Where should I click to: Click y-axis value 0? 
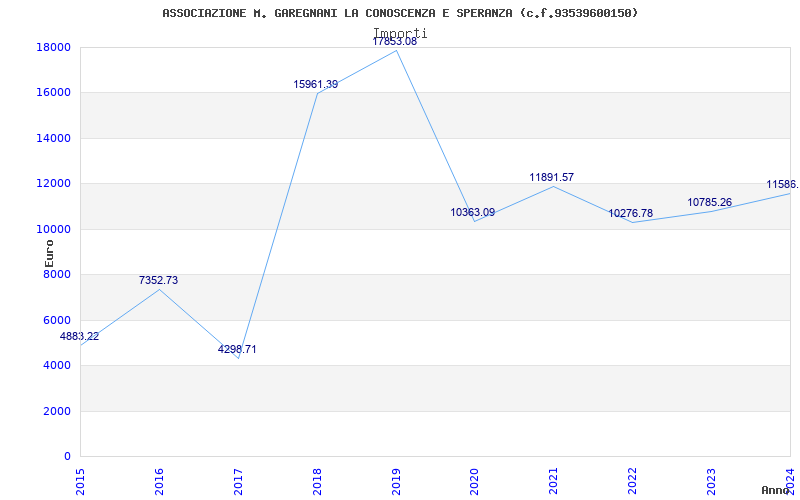point(67,456)
